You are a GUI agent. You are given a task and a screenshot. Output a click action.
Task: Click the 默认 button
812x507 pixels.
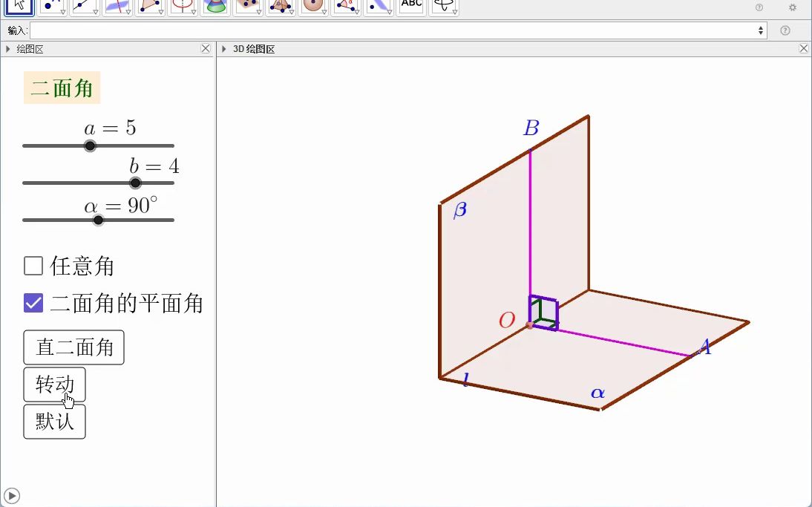54,422
